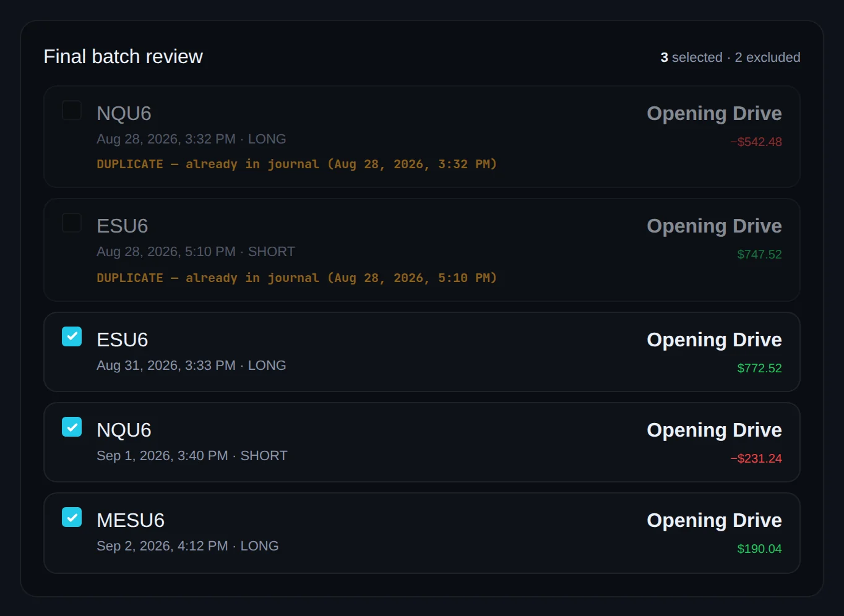
Task: Click the duplicate warning mentioning 5:10 PM
Action: [296, 278]
